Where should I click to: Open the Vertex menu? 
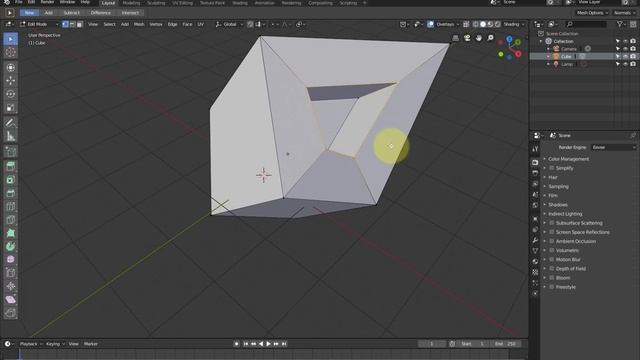click(x=156, y=24)
